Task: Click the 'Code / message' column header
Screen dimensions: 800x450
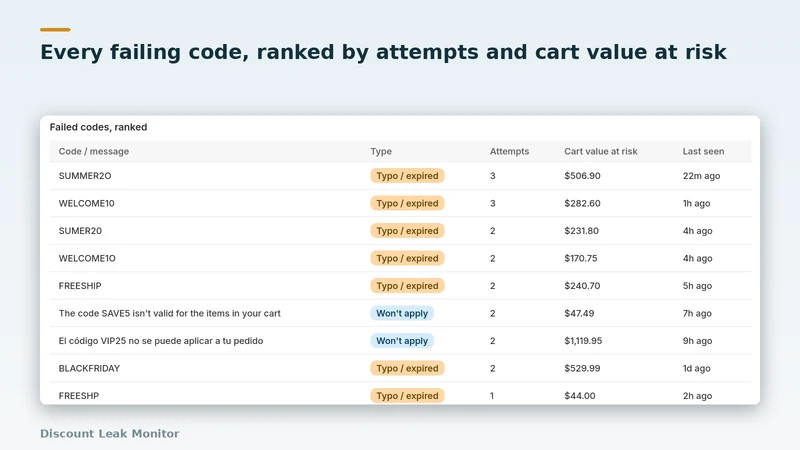Action: pos(93,152)
